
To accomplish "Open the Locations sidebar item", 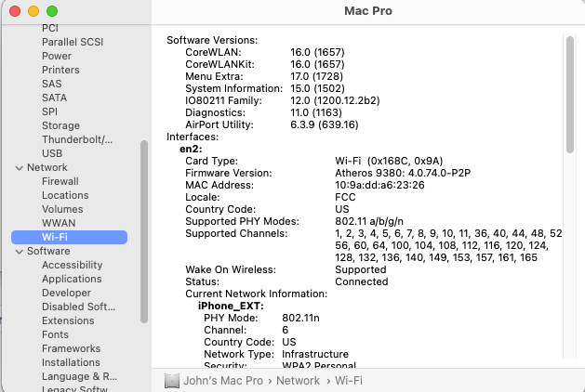I will tap(65, 195).
